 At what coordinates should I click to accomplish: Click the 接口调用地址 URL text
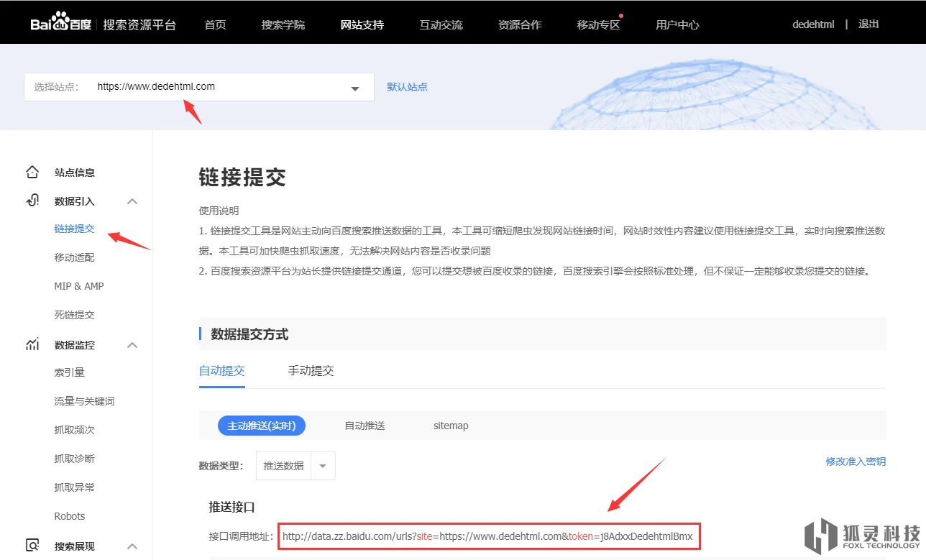click(487, 536)
